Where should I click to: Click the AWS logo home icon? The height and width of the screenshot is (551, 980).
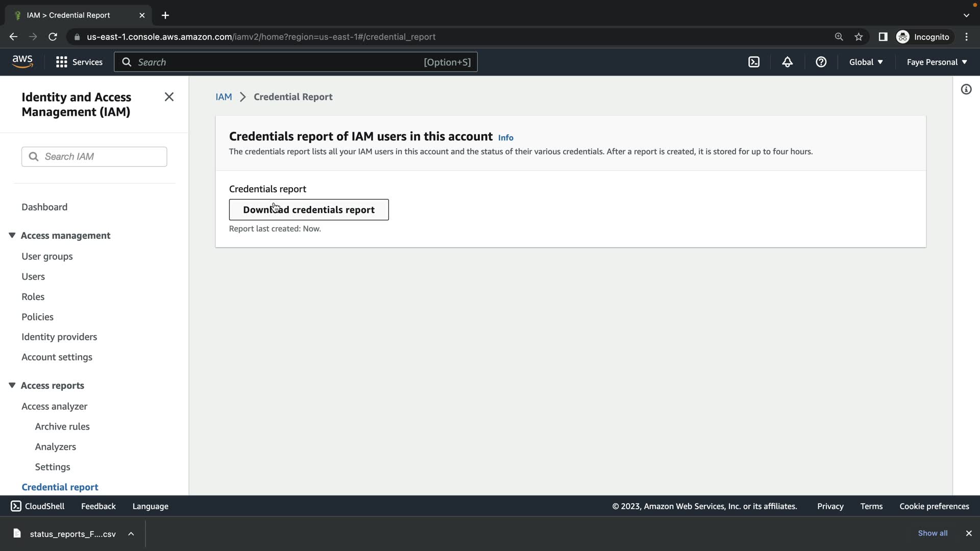[22, 62]
